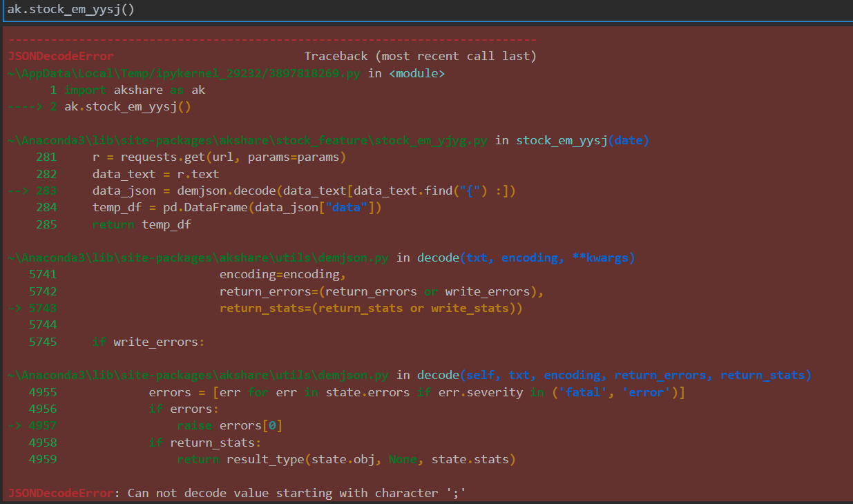Click line 5743 with return_stats assignment
This screenshot has width=853, height=504.
coord(265,309)
